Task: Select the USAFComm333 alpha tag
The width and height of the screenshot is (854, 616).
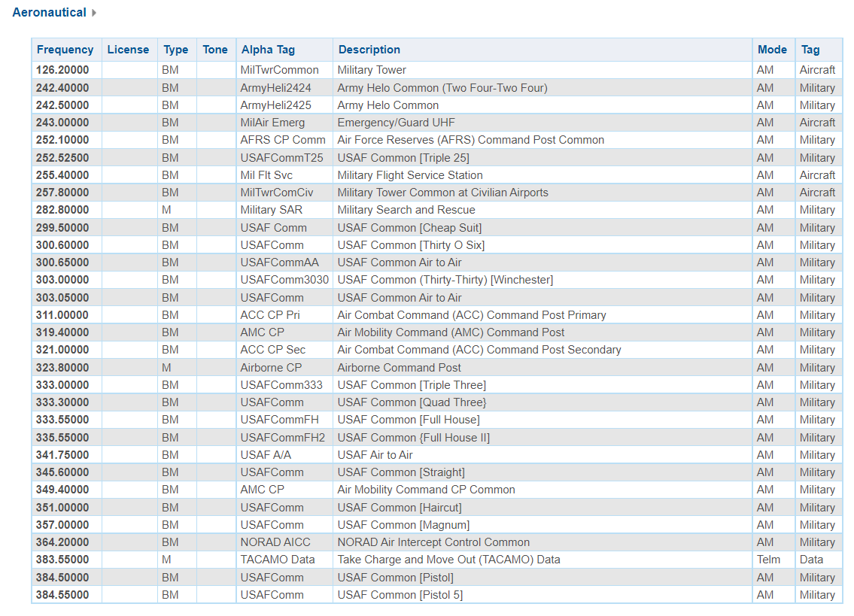Action: (x=281, y=385)
